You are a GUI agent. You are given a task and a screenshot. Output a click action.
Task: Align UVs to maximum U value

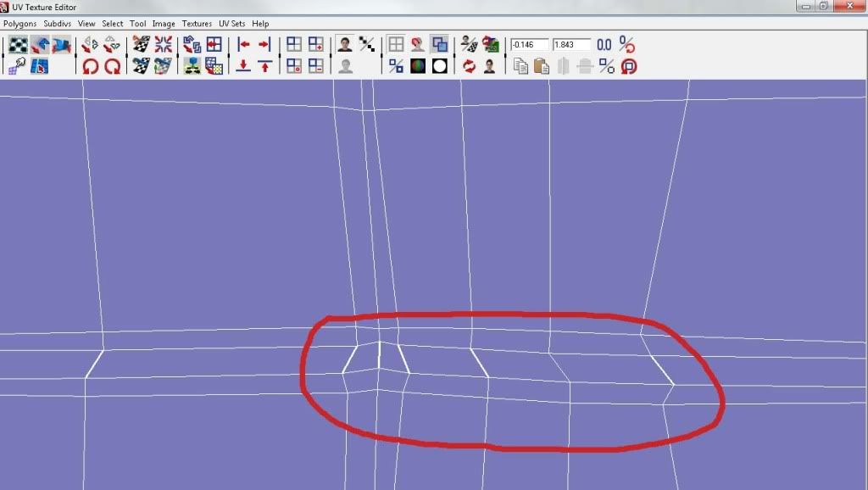click(x=264, y=44)
